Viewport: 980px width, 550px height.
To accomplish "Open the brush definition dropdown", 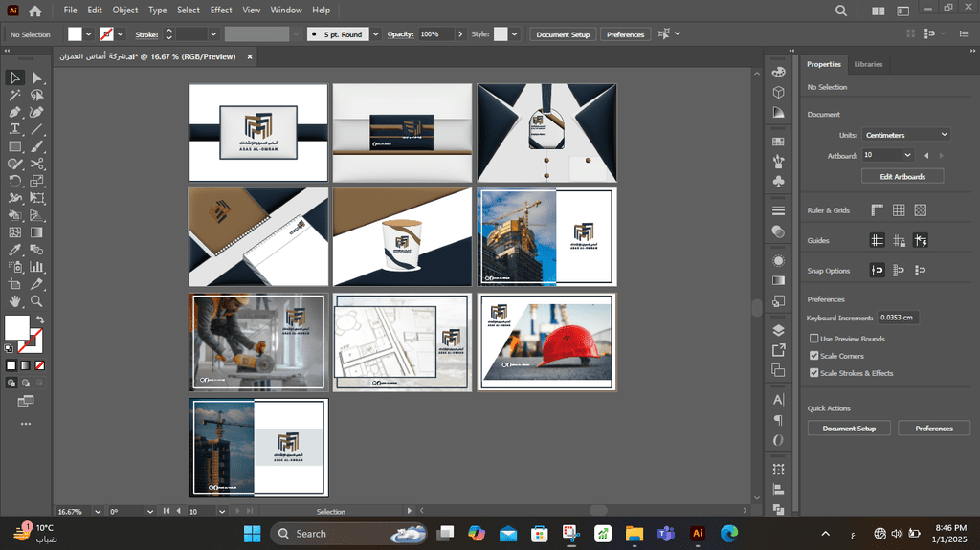I will pyautogui.click(x=375, y=34).
